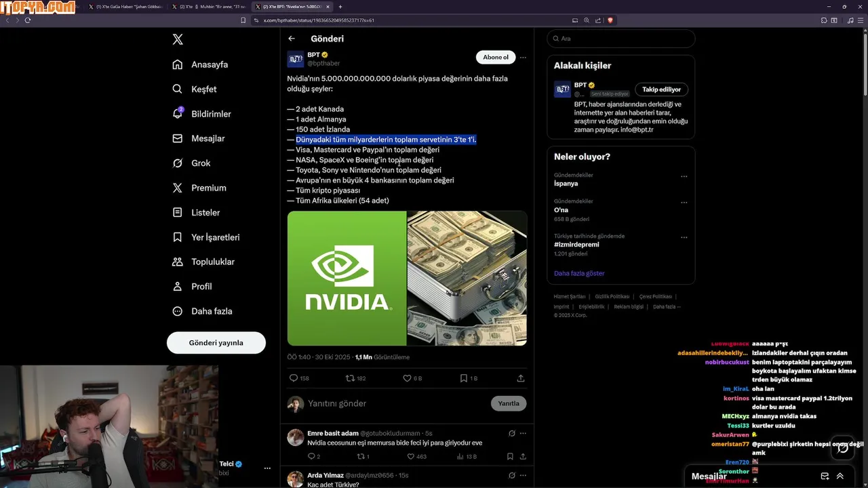Click the post timestamp 30 Eki 2025

pos(319,357)
